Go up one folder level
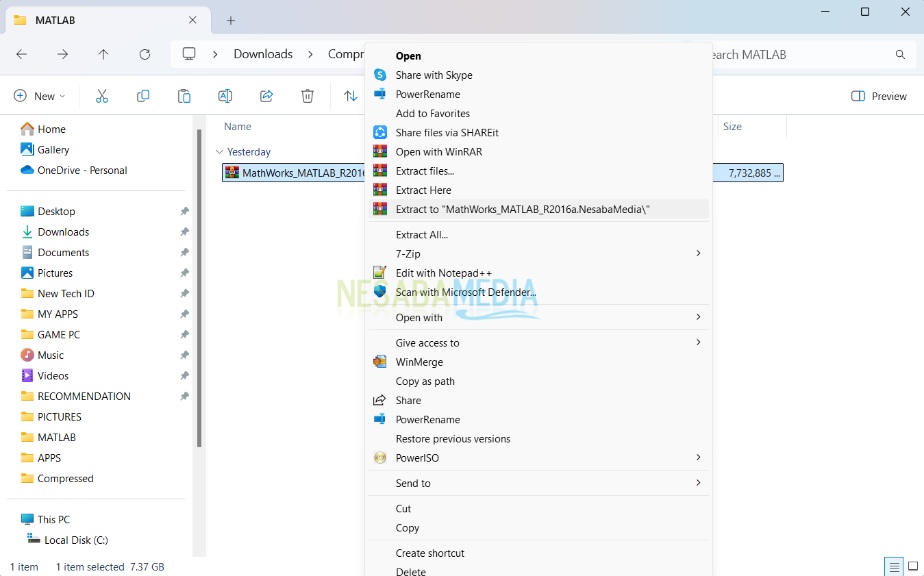924x576 pixels. (103, 54)
